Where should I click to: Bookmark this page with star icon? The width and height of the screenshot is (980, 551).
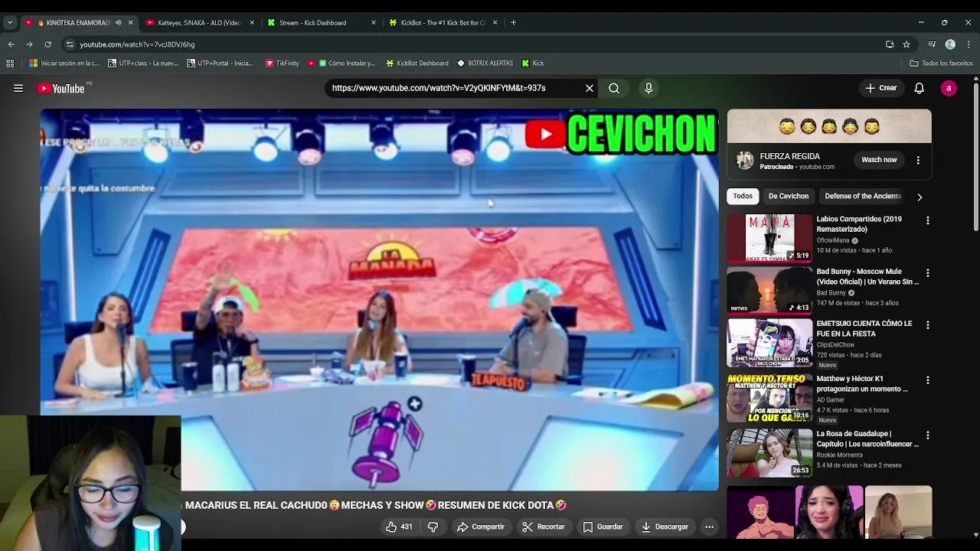[906, 44]
